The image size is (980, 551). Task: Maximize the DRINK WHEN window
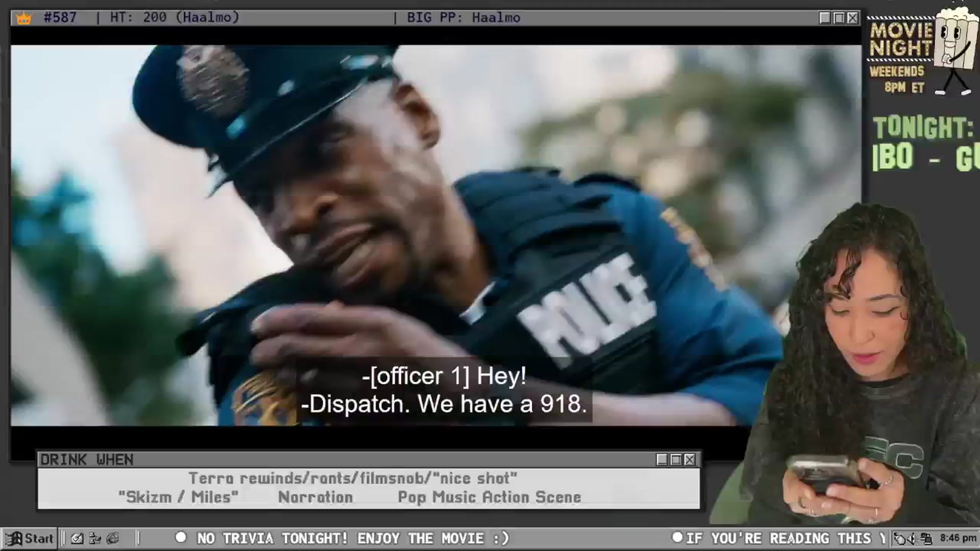pyautogui.click(x=676, y=460)
